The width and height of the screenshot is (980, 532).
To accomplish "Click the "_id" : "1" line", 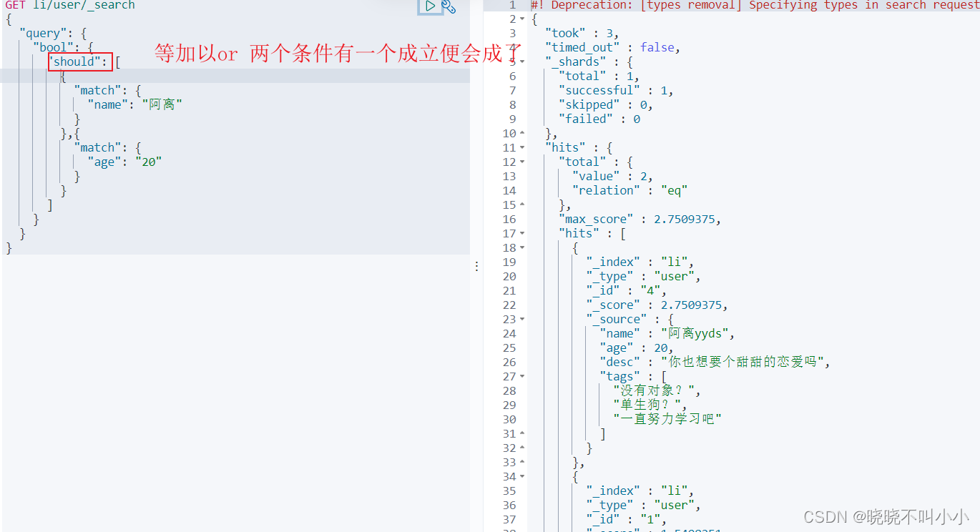I will (626, 519).
